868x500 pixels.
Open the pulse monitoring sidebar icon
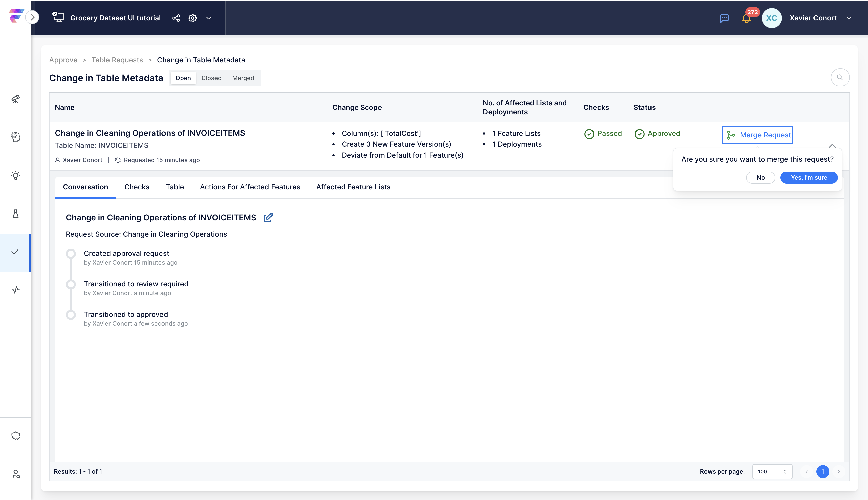point(15,290)
